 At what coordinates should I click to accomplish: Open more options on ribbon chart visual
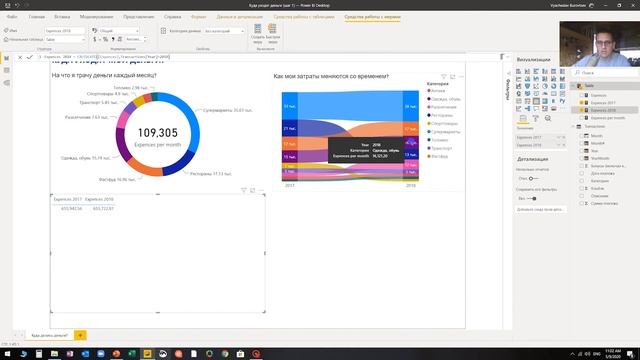[x=461, y=77]
